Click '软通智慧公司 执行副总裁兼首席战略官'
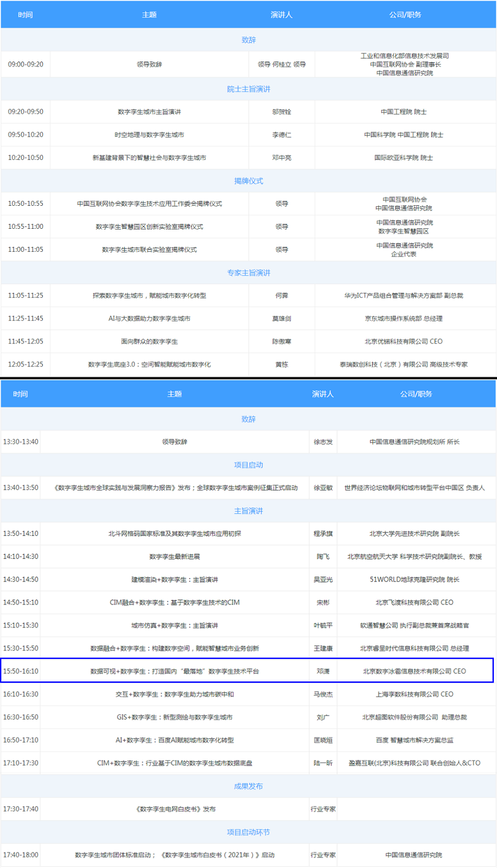Image resolution: width=497 pixels, height=868 pixels. (416, 626)
